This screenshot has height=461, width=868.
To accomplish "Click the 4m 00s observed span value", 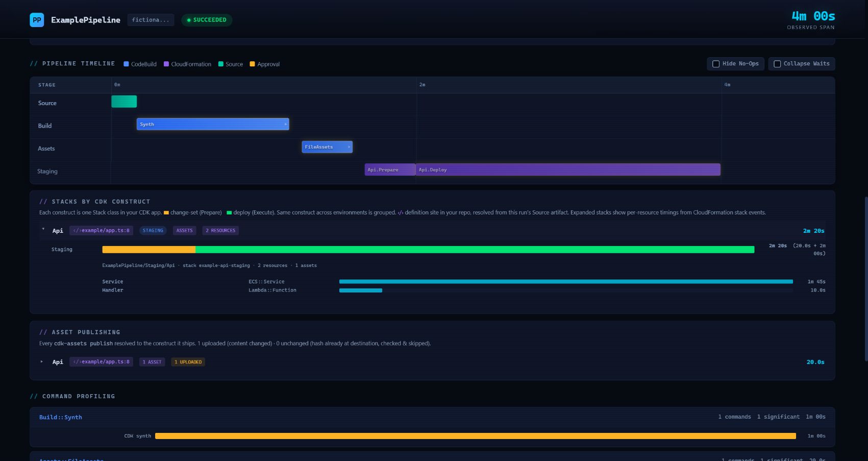I will [813, 16].
